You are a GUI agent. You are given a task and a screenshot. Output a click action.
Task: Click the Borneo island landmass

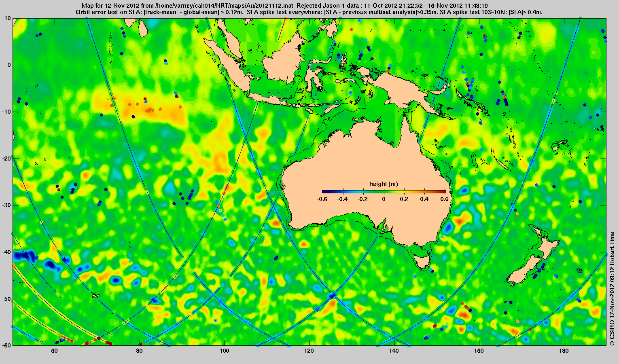(x=283, y=59)
